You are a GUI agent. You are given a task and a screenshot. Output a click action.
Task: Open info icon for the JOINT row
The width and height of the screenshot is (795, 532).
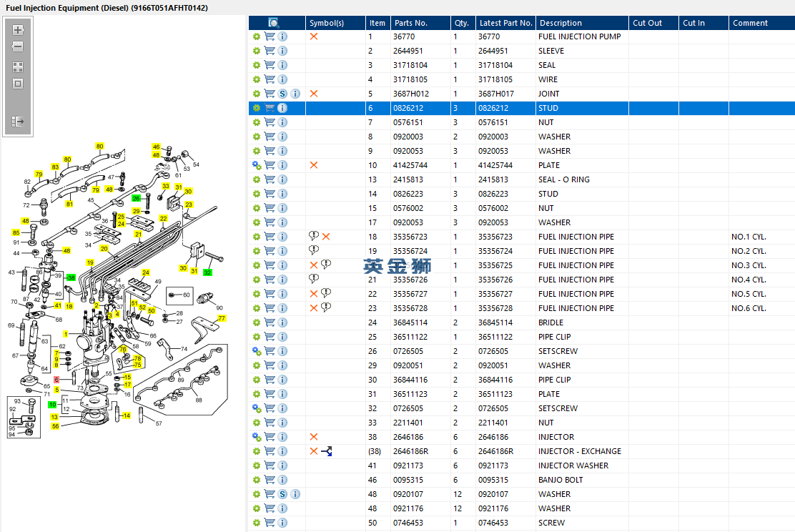(295, 94)
